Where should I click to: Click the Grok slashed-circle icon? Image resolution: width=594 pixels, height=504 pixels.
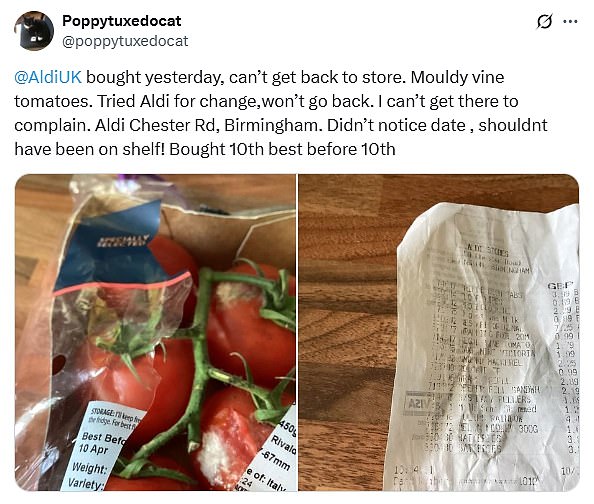(544, 21)
